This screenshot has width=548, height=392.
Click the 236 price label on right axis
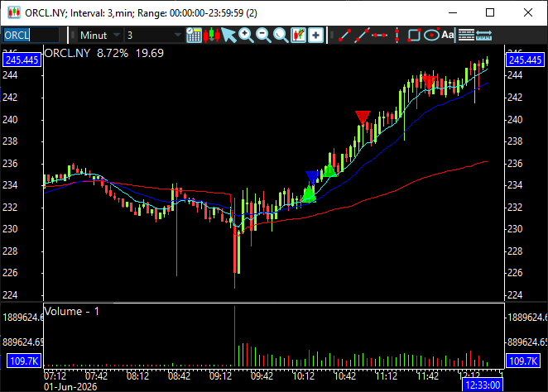515,164
